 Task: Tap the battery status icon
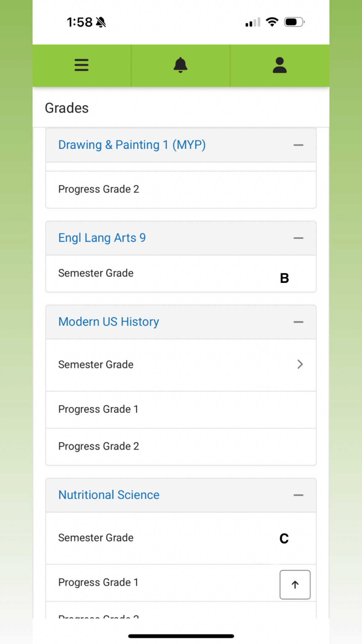coord(294,22)
